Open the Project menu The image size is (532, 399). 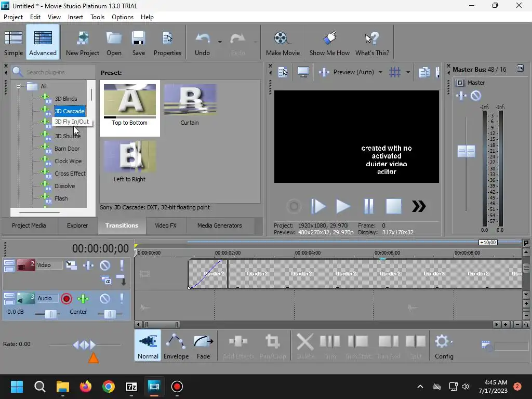[x=13, y=17]
